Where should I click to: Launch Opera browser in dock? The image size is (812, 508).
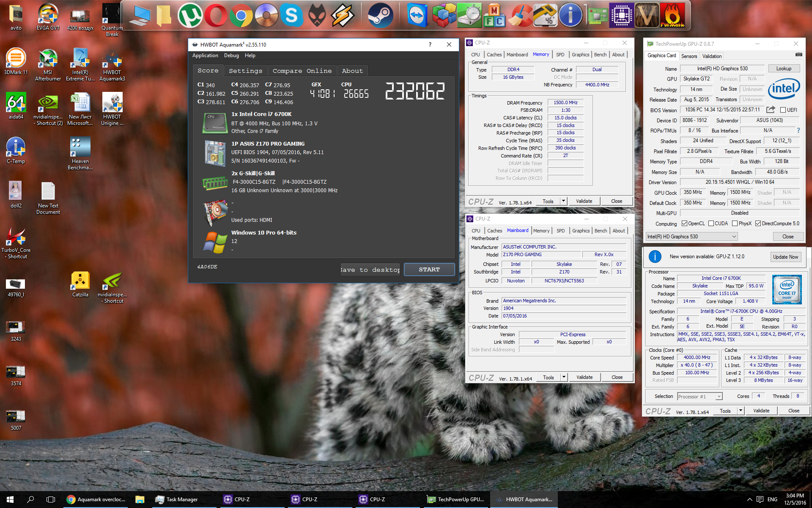(216, 16)
